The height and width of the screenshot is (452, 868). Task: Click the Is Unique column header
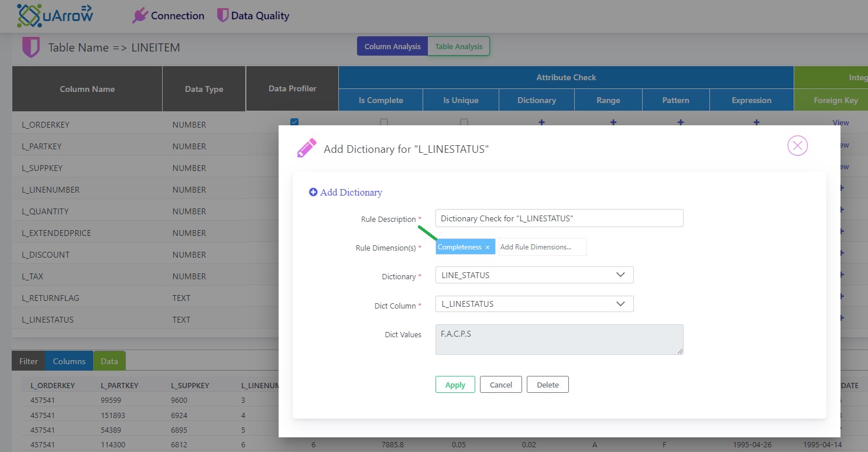[461, 100]
